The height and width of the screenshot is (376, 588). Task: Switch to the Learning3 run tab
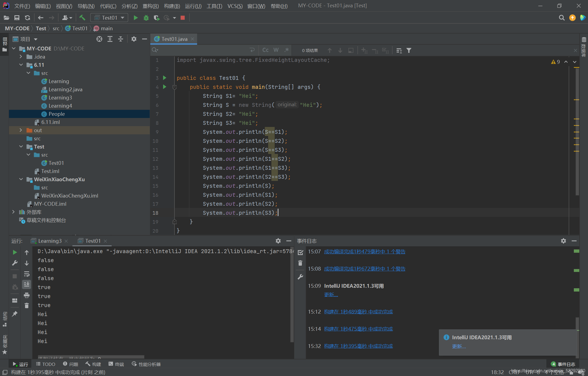pos(50,241)
